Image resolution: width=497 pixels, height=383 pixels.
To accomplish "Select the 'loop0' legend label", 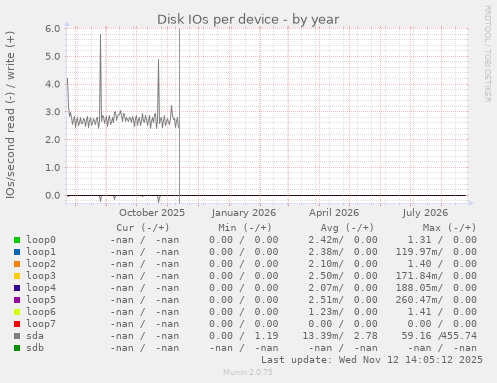I will 41,240.
